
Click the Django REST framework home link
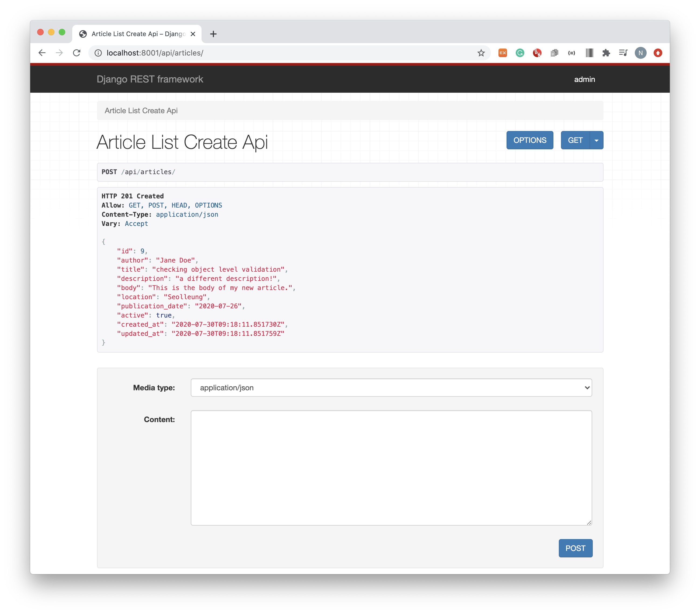tap(150, 79)
